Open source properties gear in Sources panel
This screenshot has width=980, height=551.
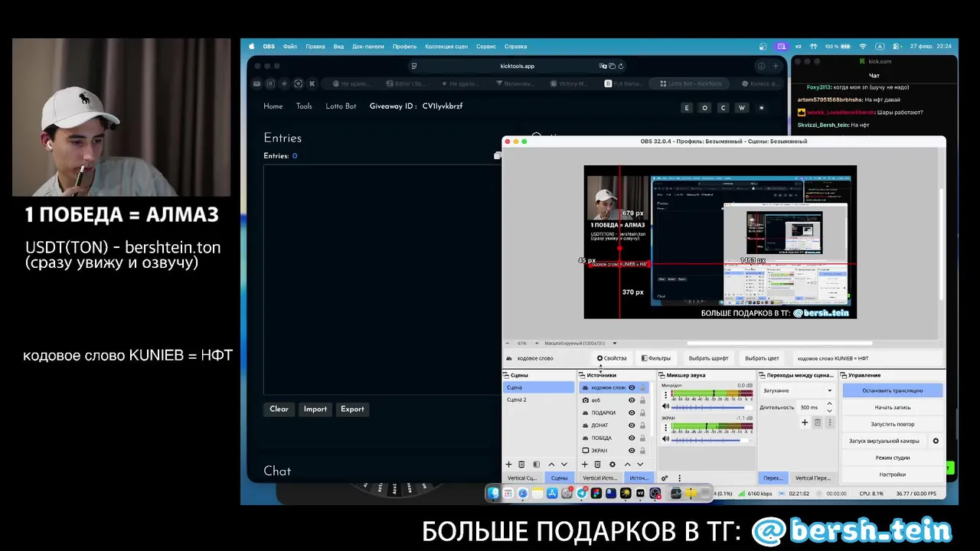[x=612, y=465]
